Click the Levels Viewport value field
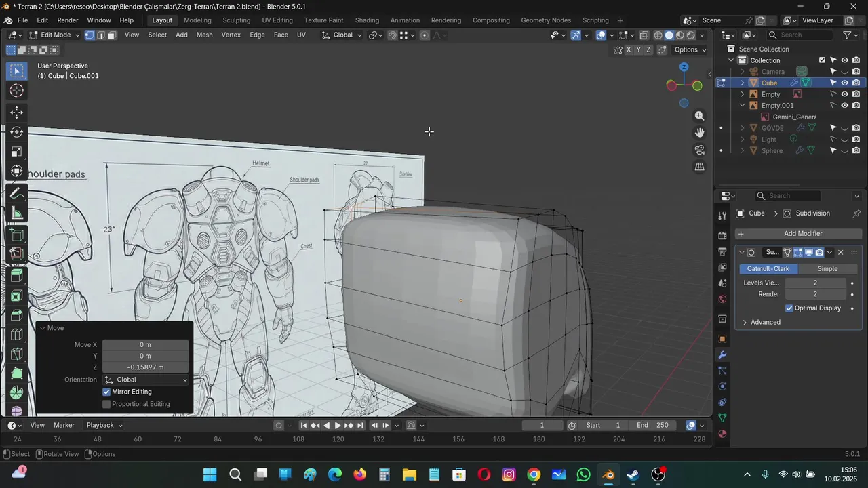The height and width of the screenshot is (488, 868). pyautogui.click(x=815, y=283)
